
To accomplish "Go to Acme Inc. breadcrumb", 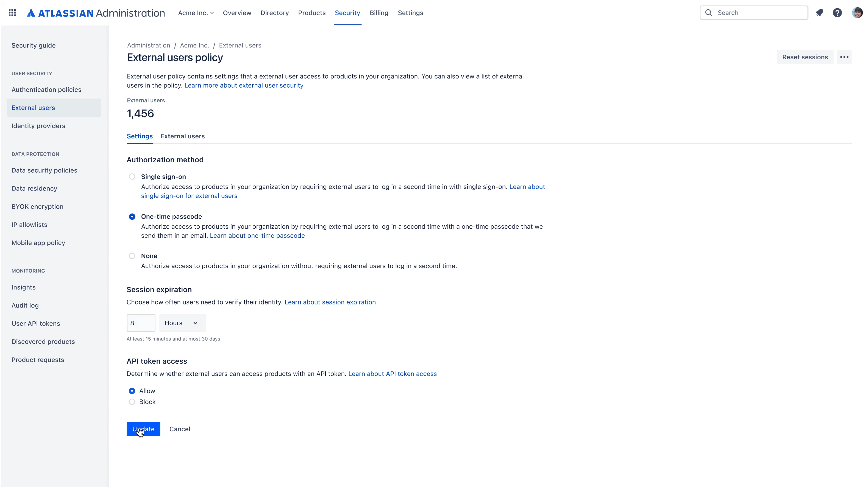I will pyautogui.click(x=194, y=45).
